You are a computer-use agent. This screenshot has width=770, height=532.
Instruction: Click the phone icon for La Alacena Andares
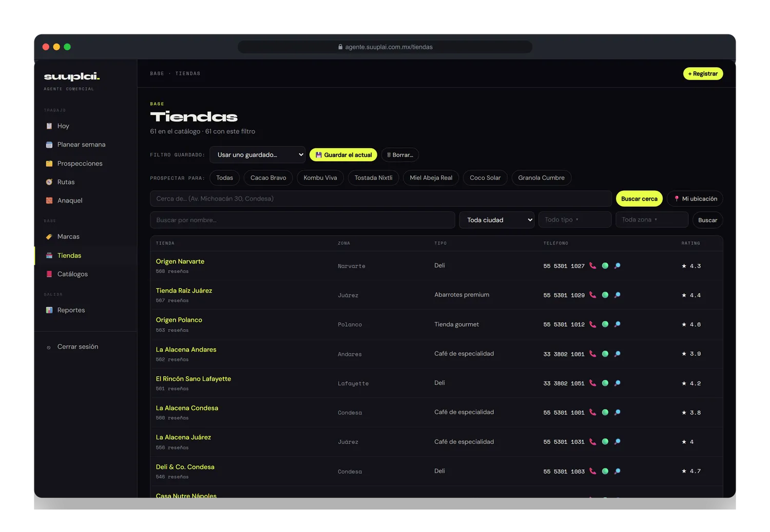pos(592,354)
